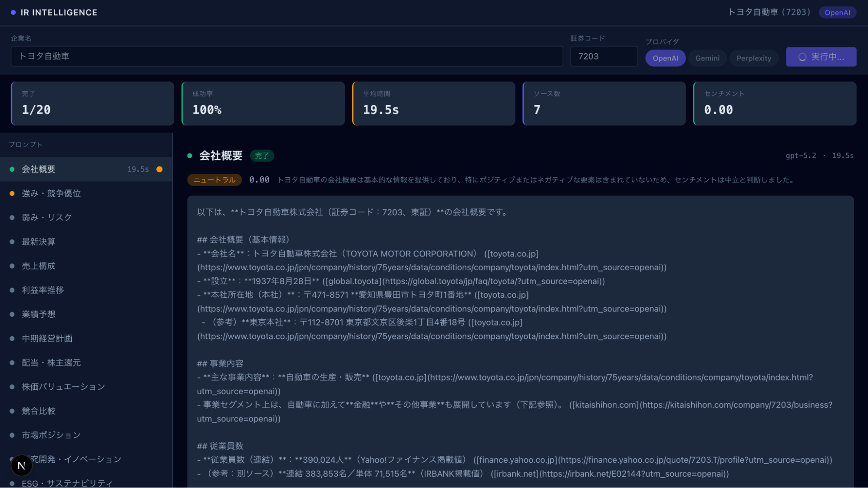The width and height of the screenshot is (868, 488).
Task: Click the green status dot beside 会社概要
Action: (x=12, y=169)
